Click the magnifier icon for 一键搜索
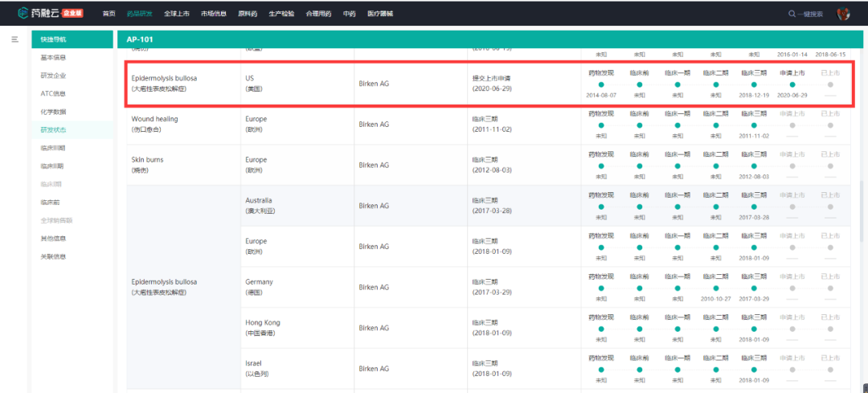 point(792,14)
